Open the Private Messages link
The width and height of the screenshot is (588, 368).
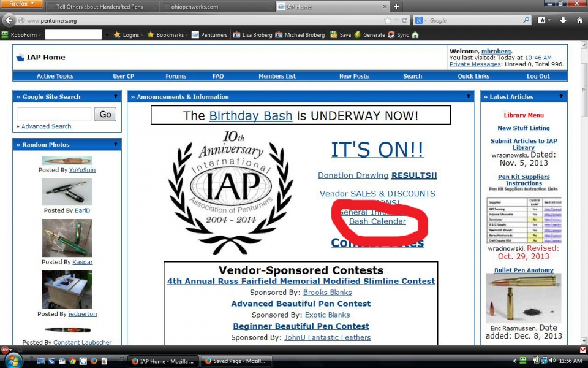pos(475,64)
